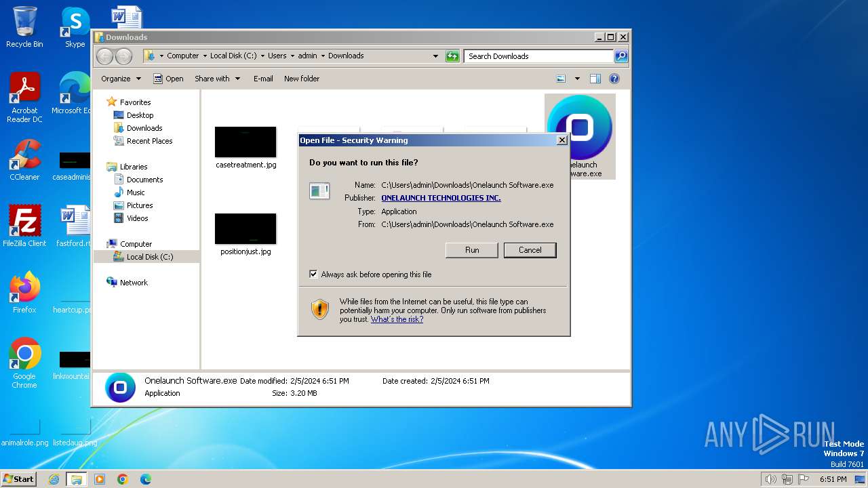Select Downloads under Favorites
Image resolution: width=868 pixels, height=488 pixels.
(x=144, y=128)
